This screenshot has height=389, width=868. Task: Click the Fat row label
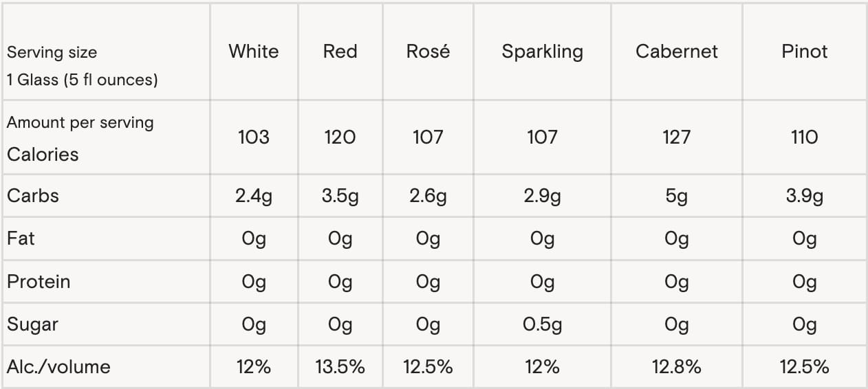(x=21, y=238)
